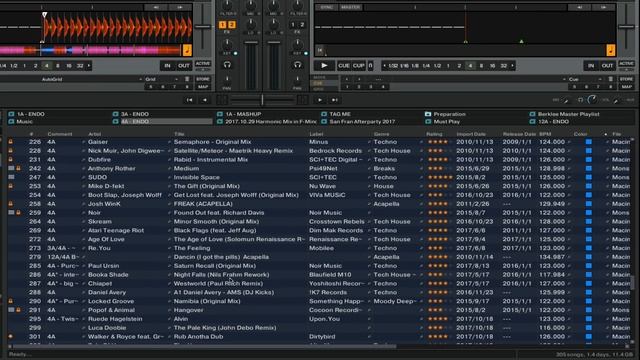Click sort arrow in browser header

point(606,134)
